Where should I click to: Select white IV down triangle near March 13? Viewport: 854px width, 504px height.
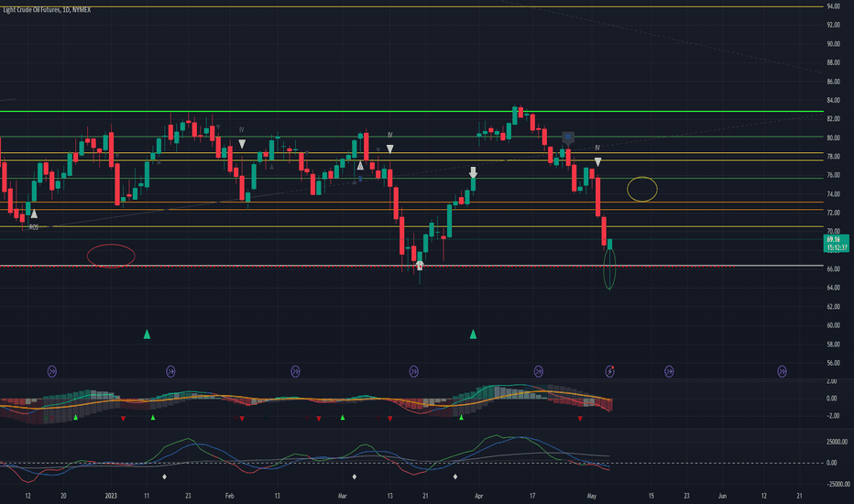coord(390,148)
